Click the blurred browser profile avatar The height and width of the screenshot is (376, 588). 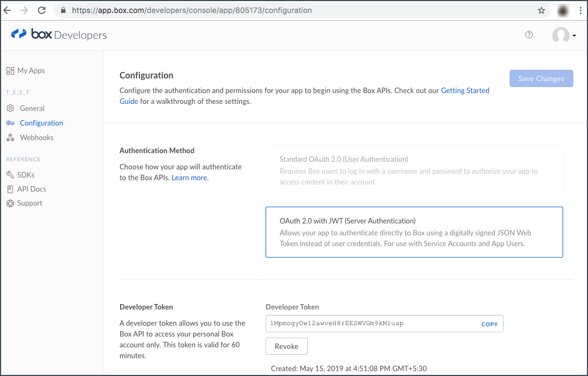[563, 10]
